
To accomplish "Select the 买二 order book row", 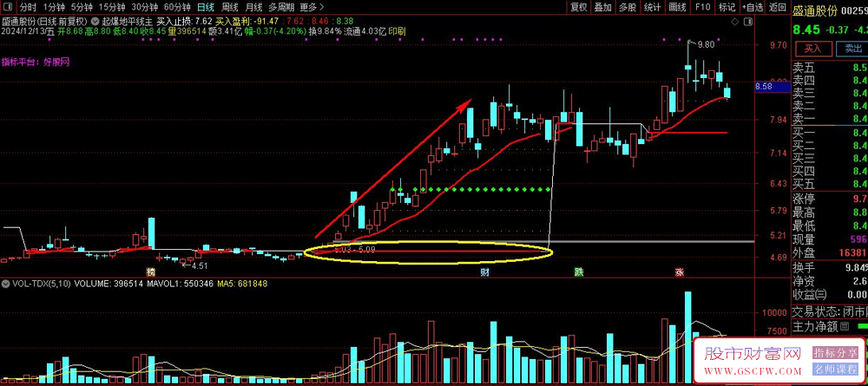I will pos(830,146).
